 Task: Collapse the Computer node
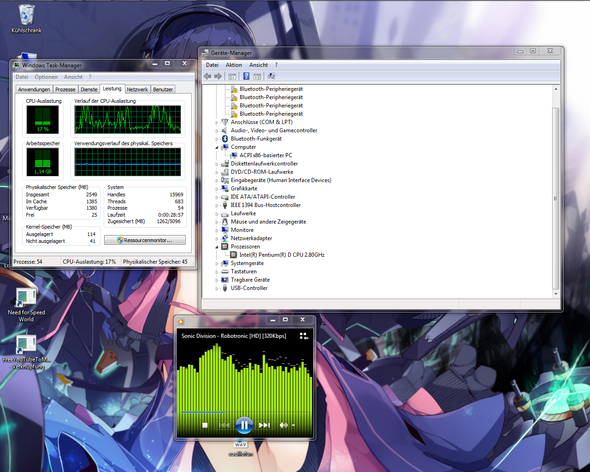click(x=217, y=147)
